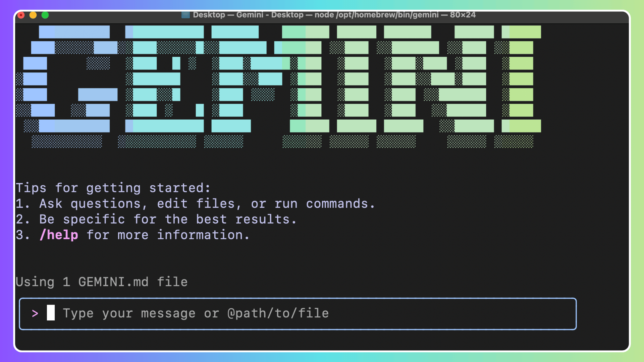This screenshot has height=362, width=644.
Task: Click the pink prompt arrow symbol
Action: [x=35, y=314]
